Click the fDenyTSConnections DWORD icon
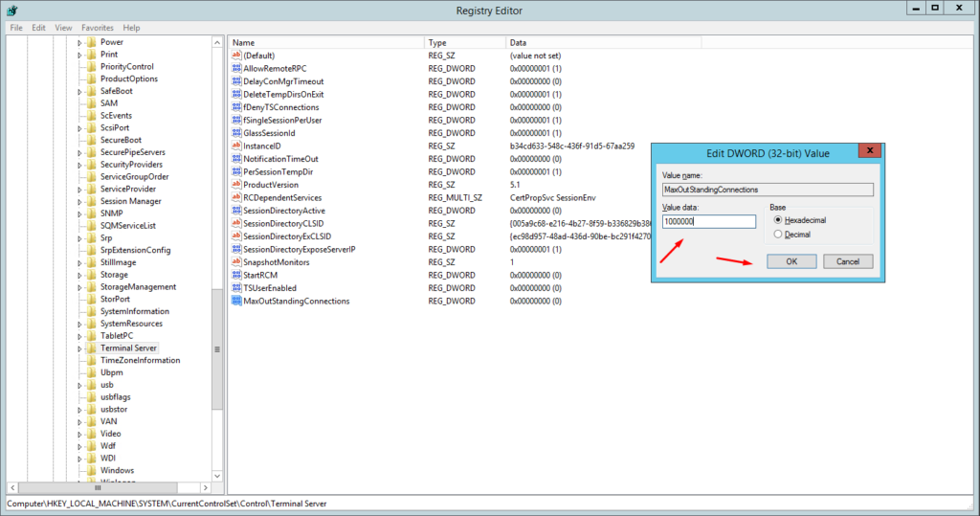Image resolution: width=980 pixels, height=516 pixels. tap(236, 107)
